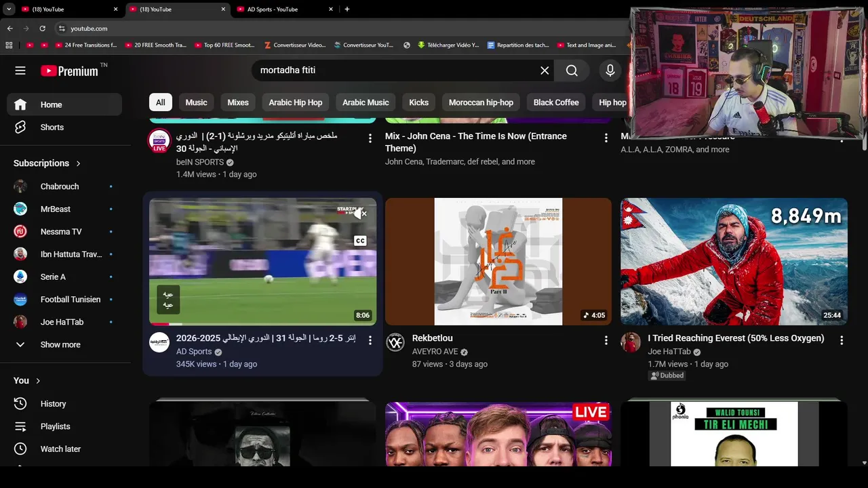Select the Black Coffee chip
Screen dimensions: 868x488
556,102
